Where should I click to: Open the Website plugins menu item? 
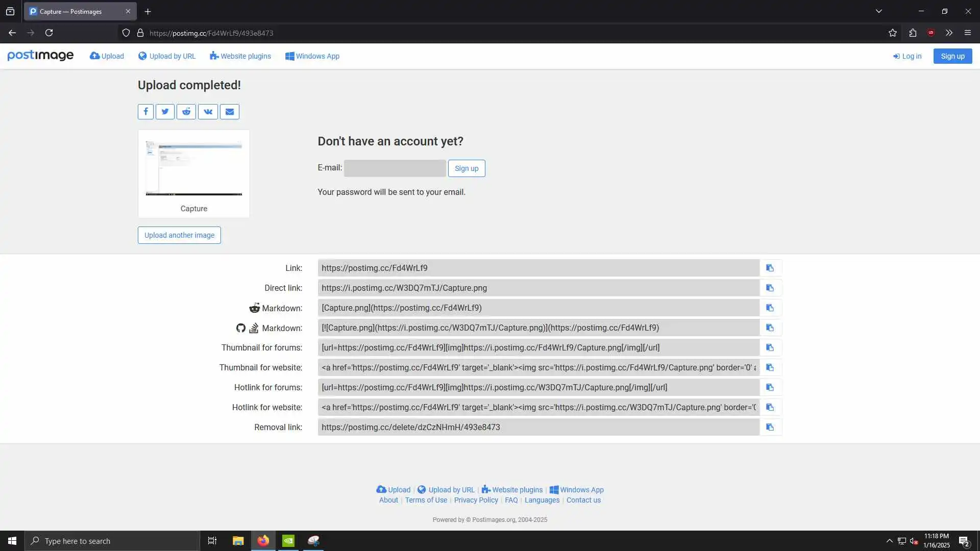pos(240,56)
